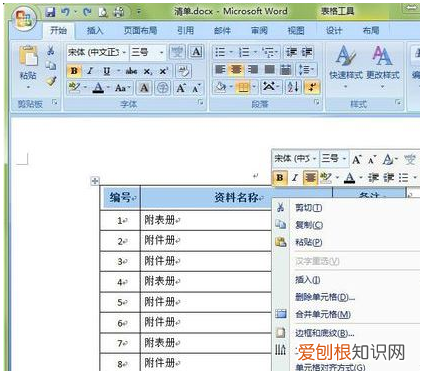Open mini toolbar font name dropdown

314,159
